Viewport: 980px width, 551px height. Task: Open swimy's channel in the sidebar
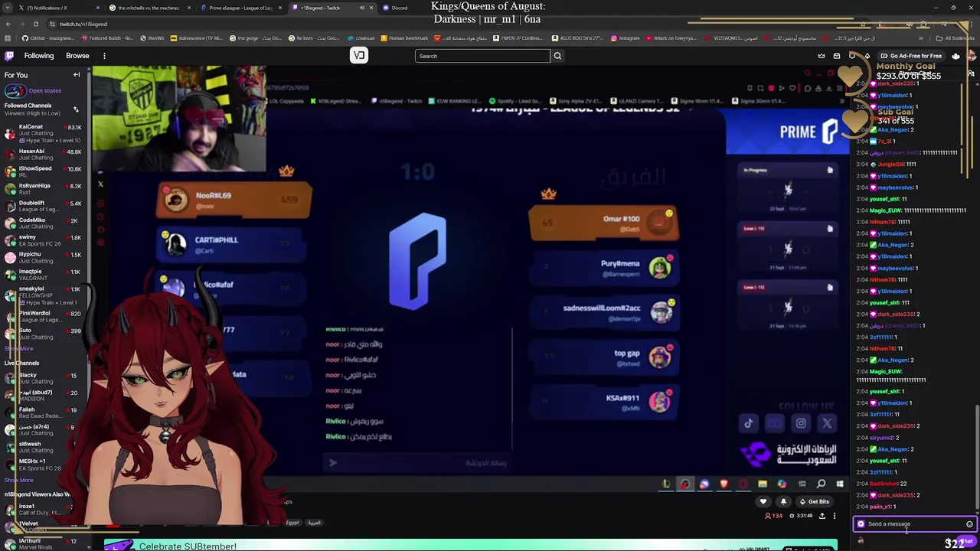tap(42, 240)
